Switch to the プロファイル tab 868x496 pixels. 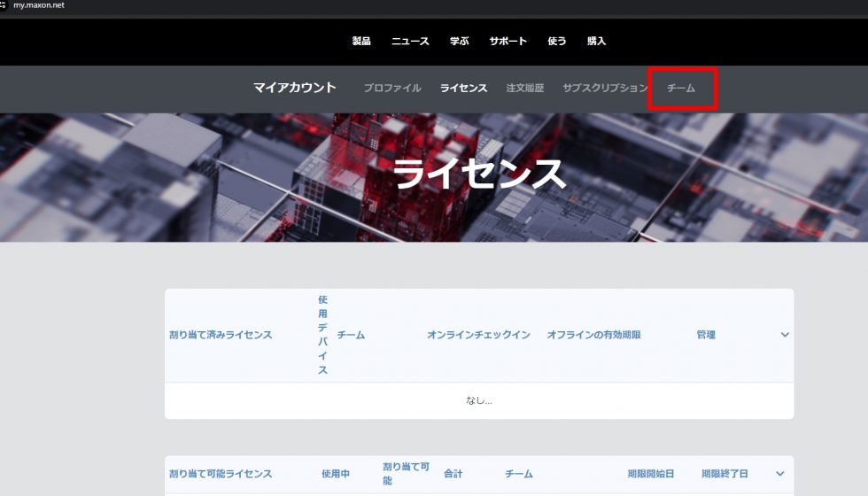pyautogui.click(x=391, y=88)
